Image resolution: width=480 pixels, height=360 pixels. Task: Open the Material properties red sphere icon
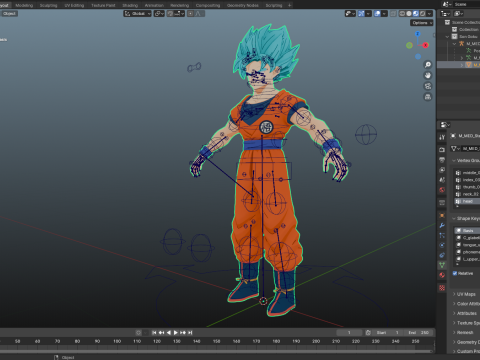pyautogui.click(x=442, y=275)
